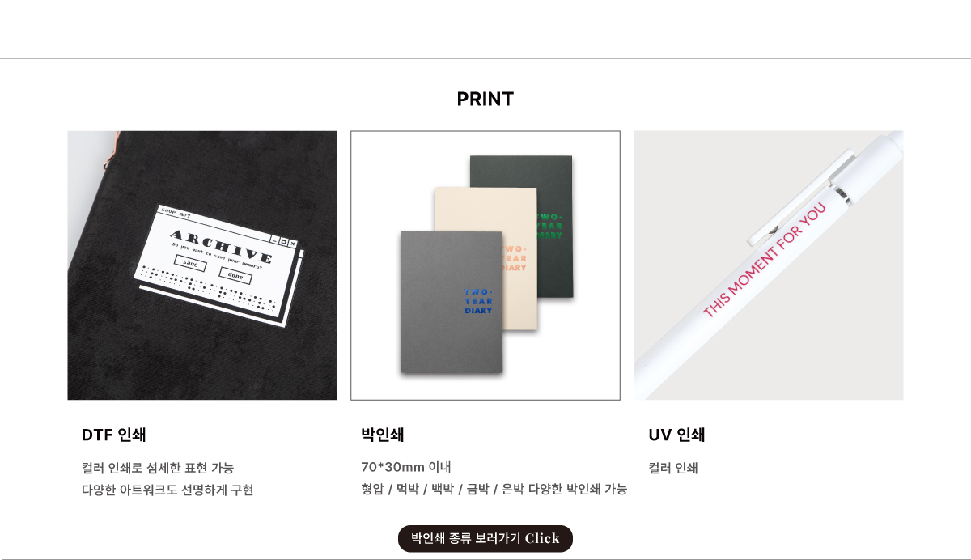Click the done button in ARCHIVE graphic
971x560 pixels.
(x=235, y=277)
